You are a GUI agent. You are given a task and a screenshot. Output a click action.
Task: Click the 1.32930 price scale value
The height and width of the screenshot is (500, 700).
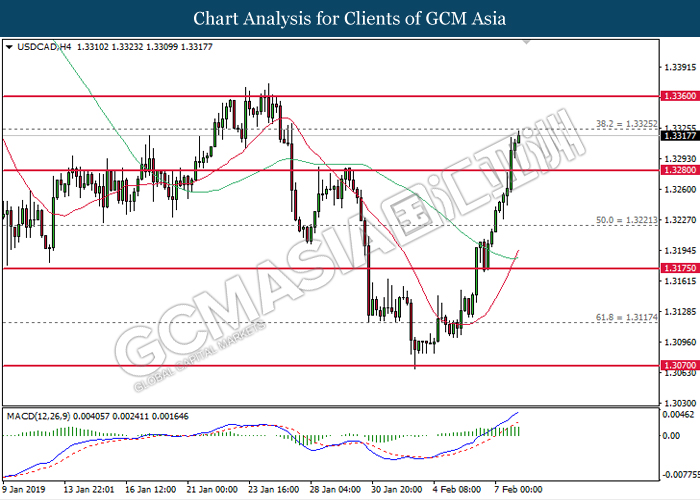click(680, 159)
